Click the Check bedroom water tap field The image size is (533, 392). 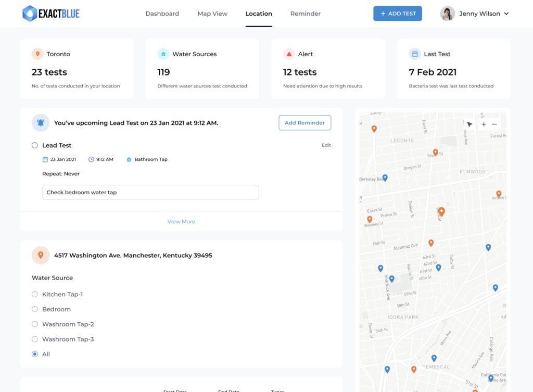(x=150, y=193)
